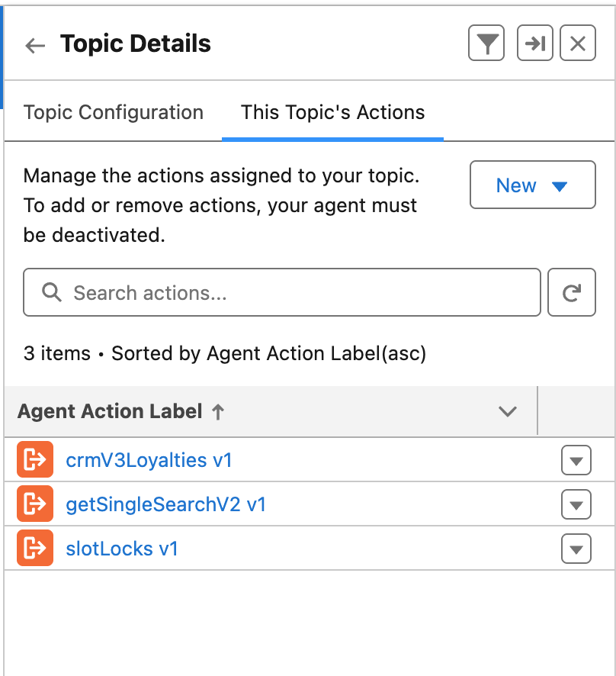Focus the Search actions input field
Image resolution: width=616 pixels, height=676 pixels.
pyautogui.click(x=282, y=293)
